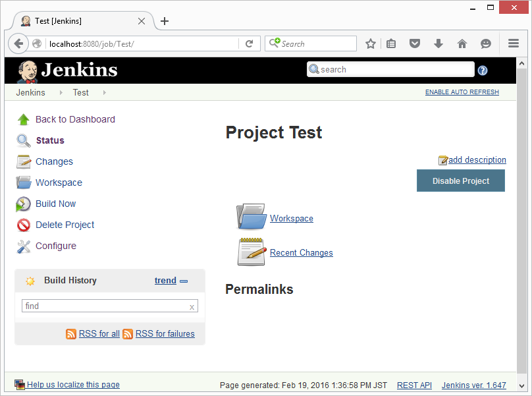532x396 pixels.
Task: Open the build trend link
Action: tap(165, 281)
